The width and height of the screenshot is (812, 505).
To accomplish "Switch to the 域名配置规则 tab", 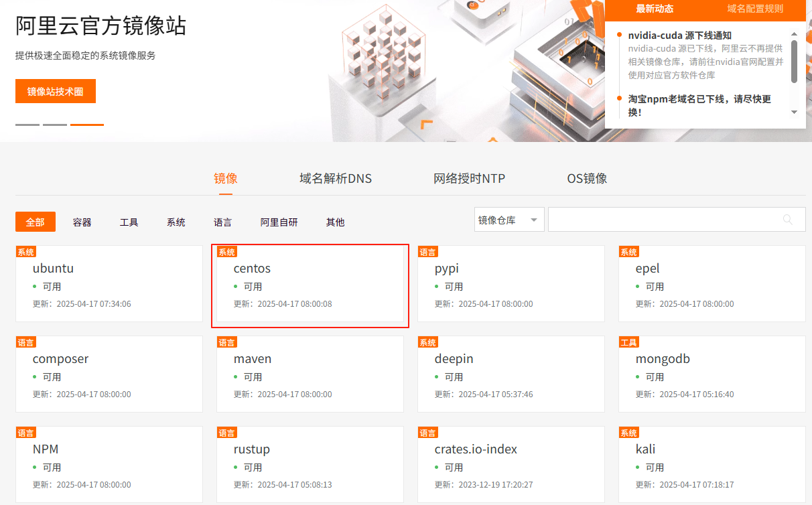I will coord(755,9).
